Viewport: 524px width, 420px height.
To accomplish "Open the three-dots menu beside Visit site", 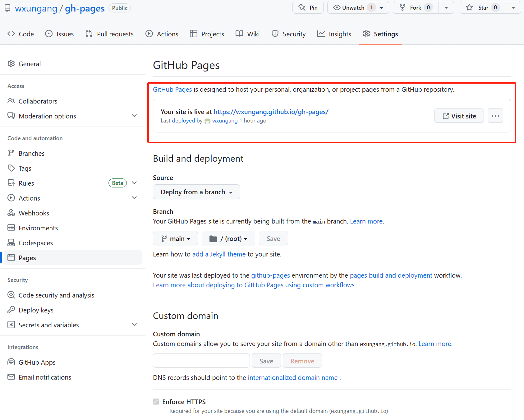I will [x=495, y=116].
